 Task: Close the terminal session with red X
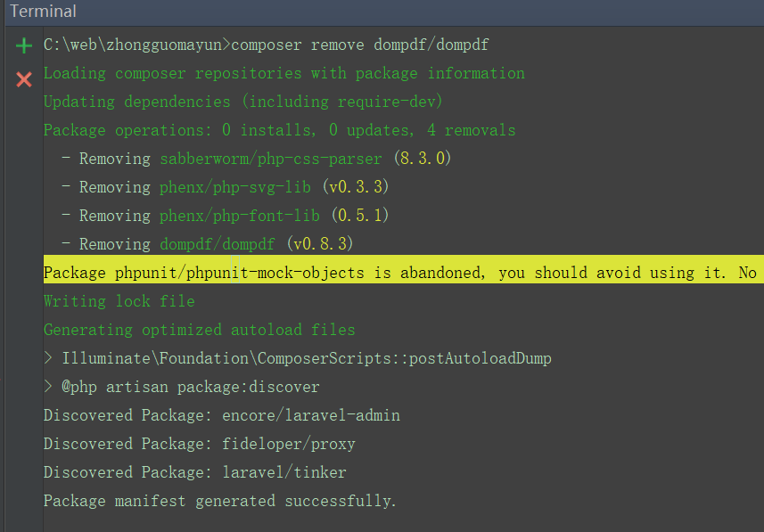[24, 79]
